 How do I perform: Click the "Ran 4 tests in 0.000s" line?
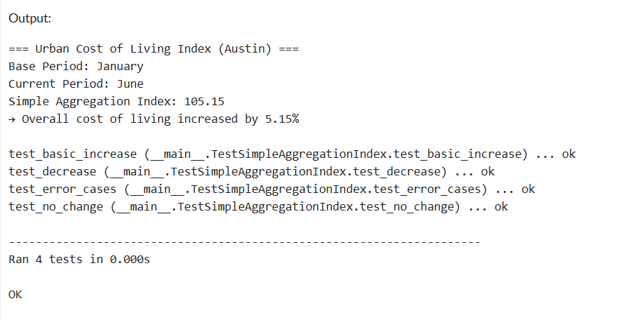(x=79, y=260)
